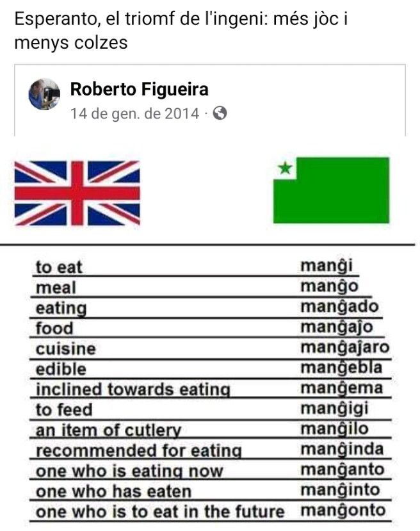Open the post date 14 de gen. de 2014
The image size is (420, 531).
coord(134,113)
